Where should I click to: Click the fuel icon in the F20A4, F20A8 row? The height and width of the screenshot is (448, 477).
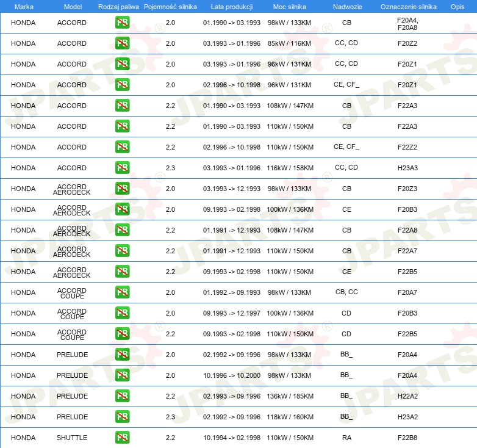(122, 23)
